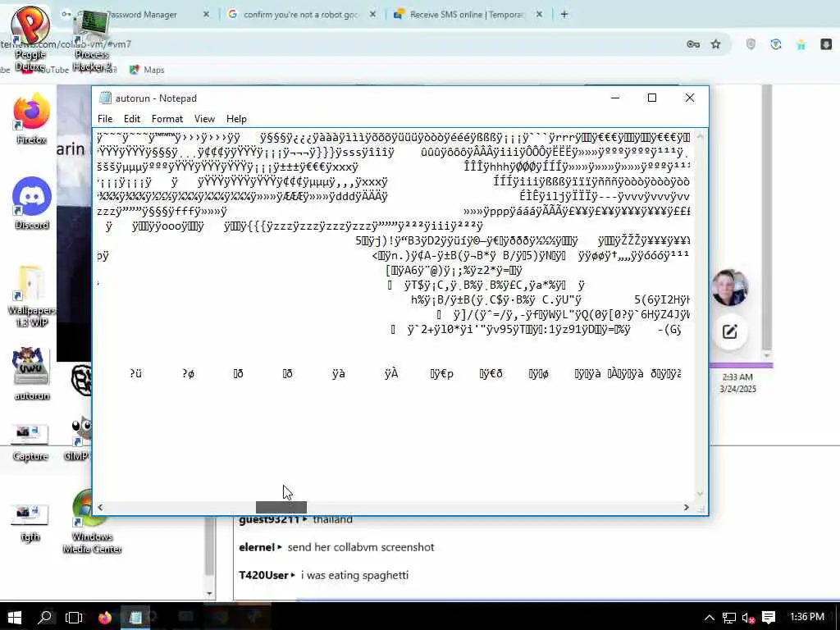The height and width of the screenshot is (630, 840).
Task: Maximize the autorun Notepad window
Action: pos(652,98)
